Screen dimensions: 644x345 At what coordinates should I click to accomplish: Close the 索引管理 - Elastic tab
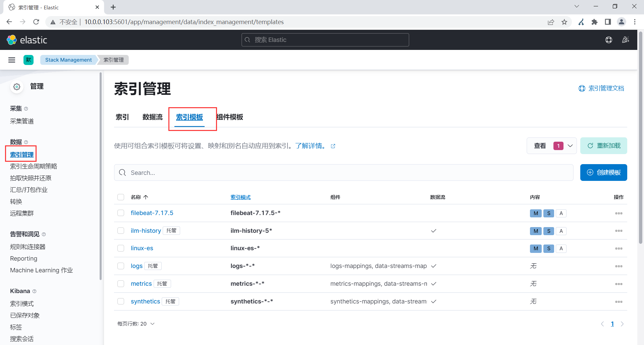pyautogui.click(x=97, y=7)
